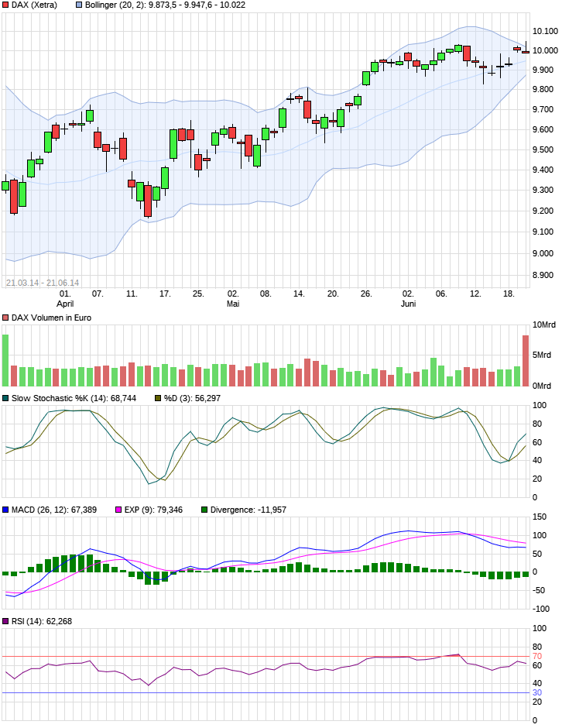Screen dimensions: 562x728
Task: Click the 9.500 price axis label
Action: point(543,150)
